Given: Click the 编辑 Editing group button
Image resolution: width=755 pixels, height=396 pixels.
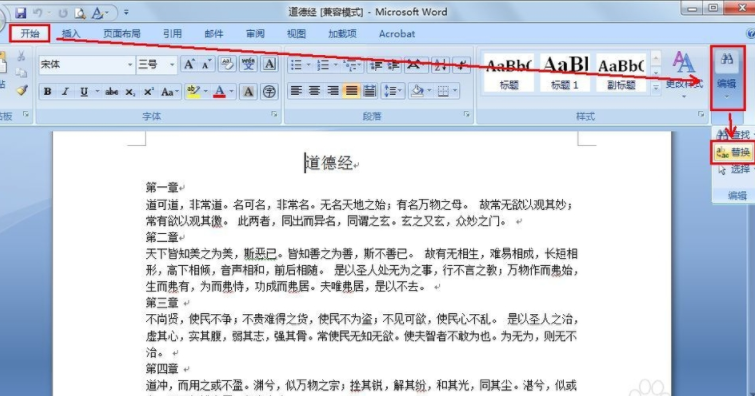Looking at the screenshot, I should 727,77.
